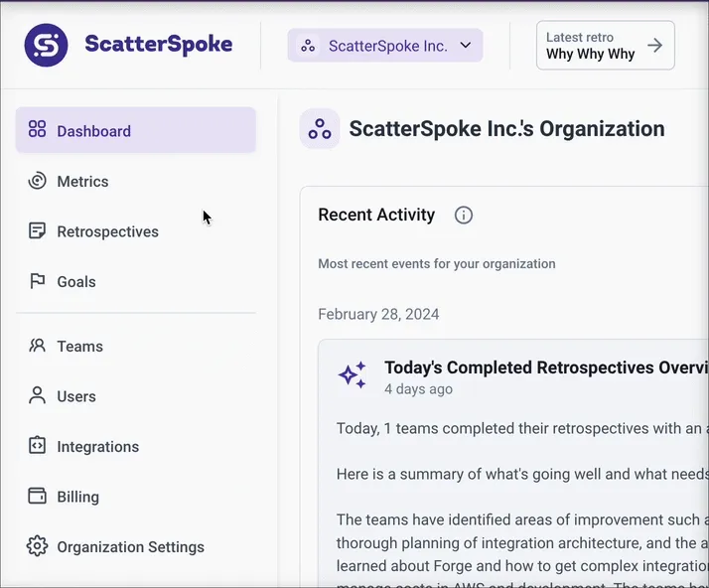Click the Metrics radar icon
709x588 pixels.
37,181
